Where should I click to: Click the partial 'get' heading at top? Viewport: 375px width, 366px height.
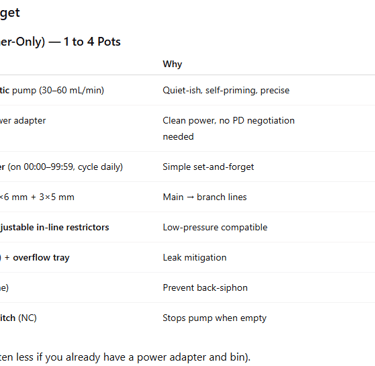pos(10,13)
